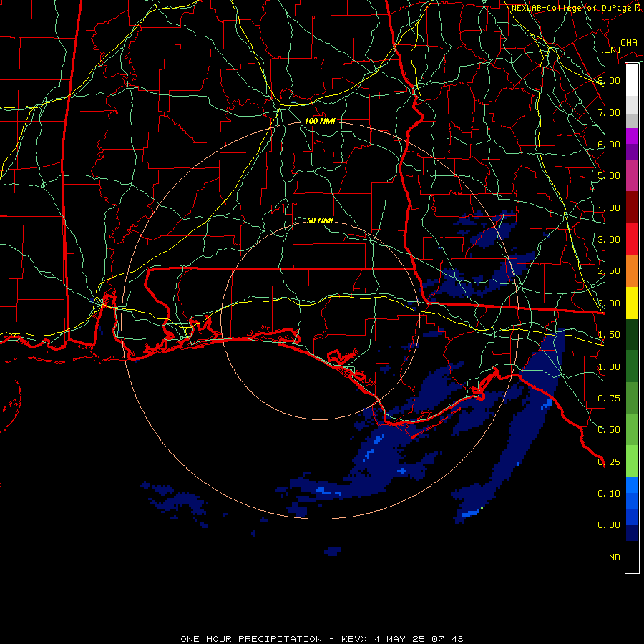
Task: Click the 2.50 legend value
Action: [609, 271]
